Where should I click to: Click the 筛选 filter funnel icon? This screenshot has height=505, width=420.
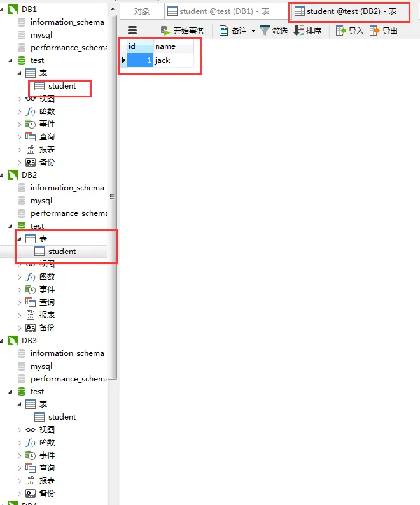[264, 31]
